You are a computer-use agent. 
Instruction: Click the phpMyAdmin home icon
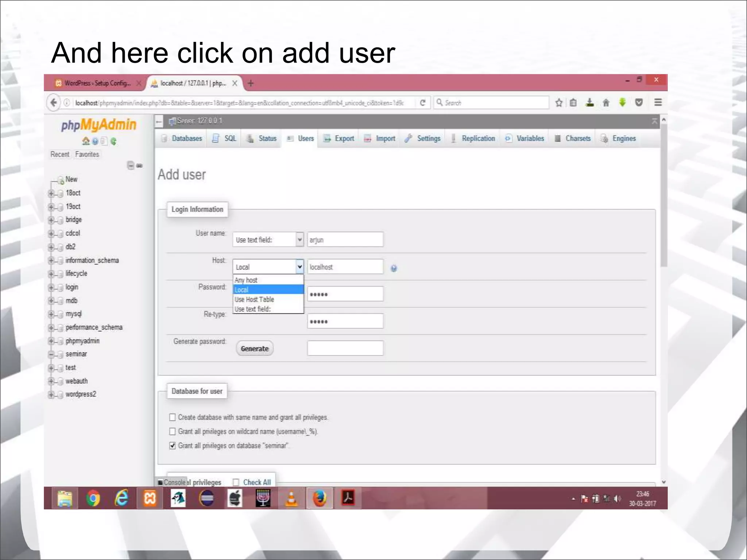click(x=86, y=141)
